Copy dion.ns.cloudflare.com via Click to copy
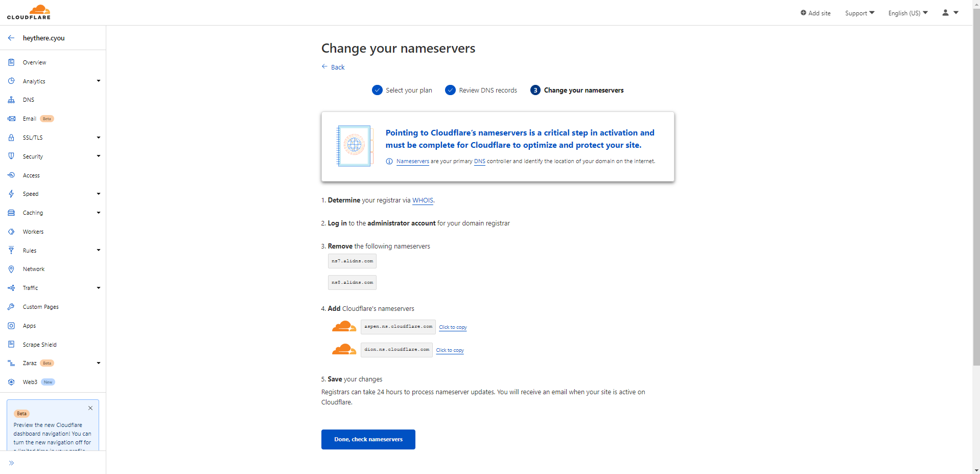Screen dimensions: 980x474 pyautogui.click(x=450, y=350)
